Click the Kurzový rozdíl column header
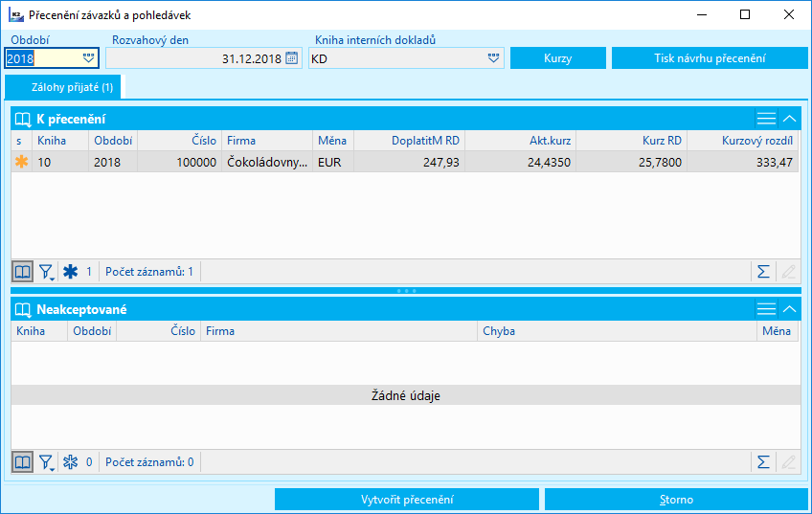812x514 pixels. [x=743, y=141]
